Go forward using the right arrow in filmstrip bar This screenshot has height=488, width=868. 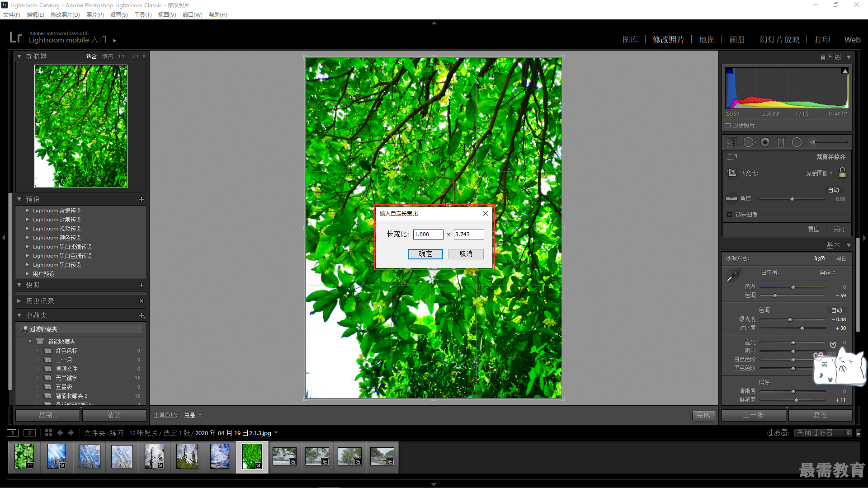pyautogui.click(x=71, y=433)
